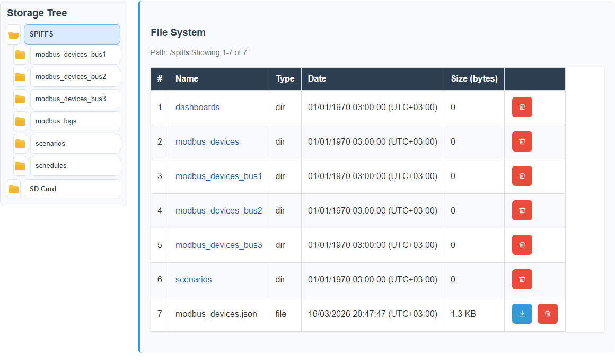
Task: Click the folder icon next to SD Card
Action: coord(13,189)
